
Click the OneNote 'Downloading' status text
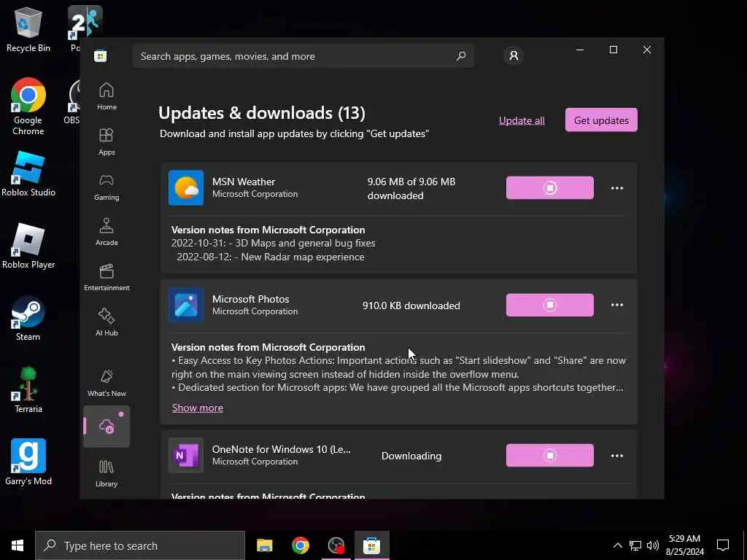click(x=411, y=456)
